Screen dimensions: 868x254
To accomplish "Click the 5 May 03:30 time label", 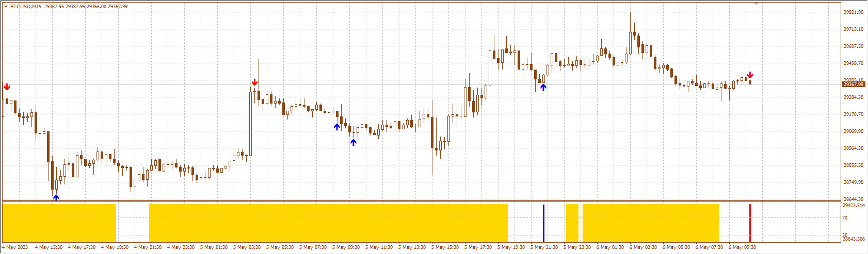I will (247, 247).
